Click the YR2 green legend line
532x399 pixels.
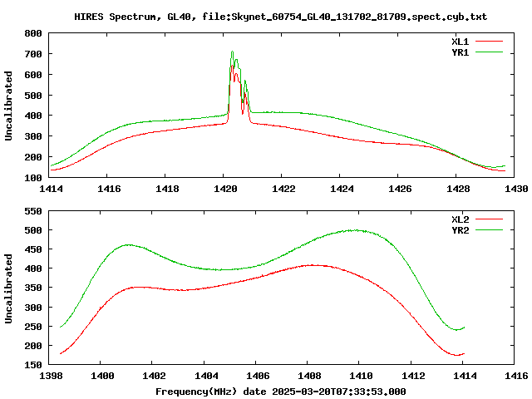pos(489,230)
